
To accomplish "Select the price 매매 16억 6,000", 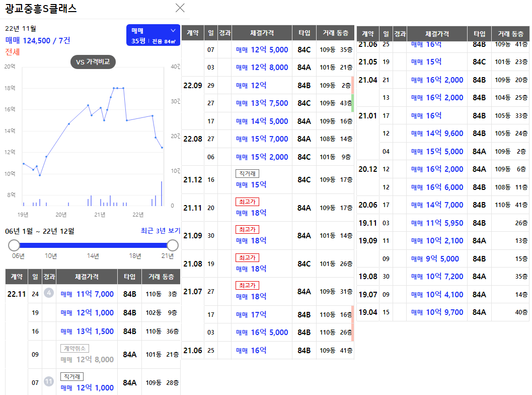I will [437, 187].
